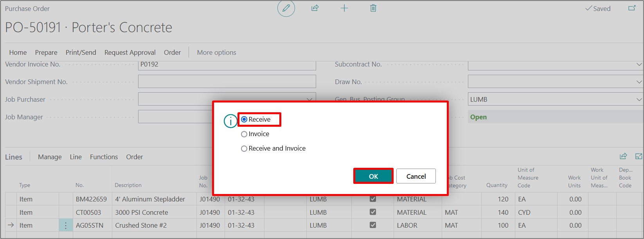The image size is (644, 239).
Task: Click the share icon in header
Action: tap(315, 8)
